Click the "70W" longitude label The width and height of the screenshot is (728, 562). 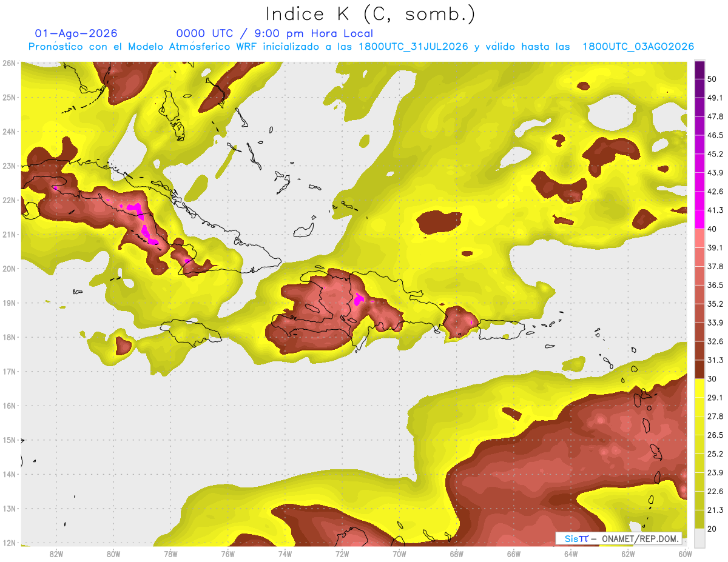tap(399, 554)
